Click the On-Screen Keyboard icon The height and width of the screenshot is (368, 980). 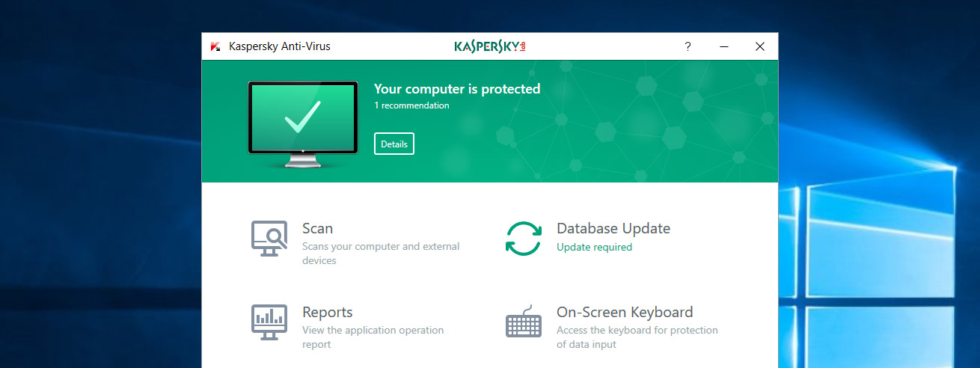tap(524, 322)
